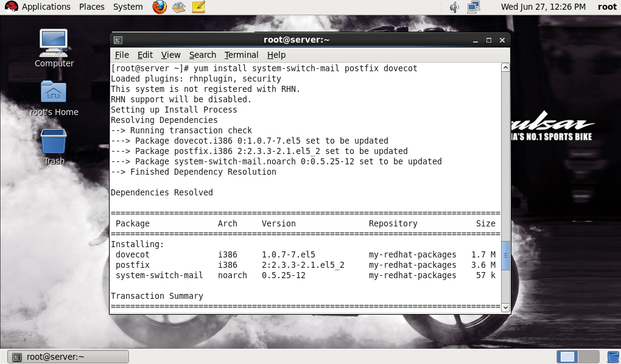Open the notes launcher icon in panel

point(198,7)
